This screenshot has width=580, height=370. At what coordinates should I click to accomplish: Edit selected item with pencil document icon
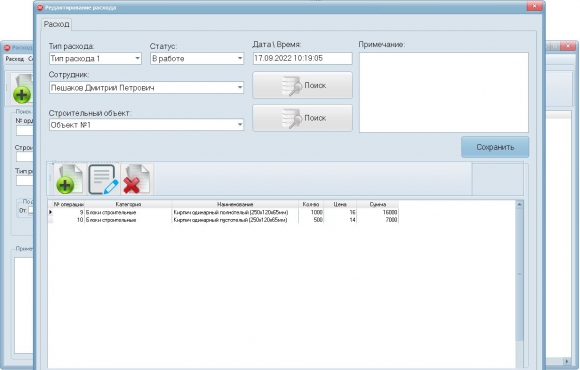click(103, 179)
